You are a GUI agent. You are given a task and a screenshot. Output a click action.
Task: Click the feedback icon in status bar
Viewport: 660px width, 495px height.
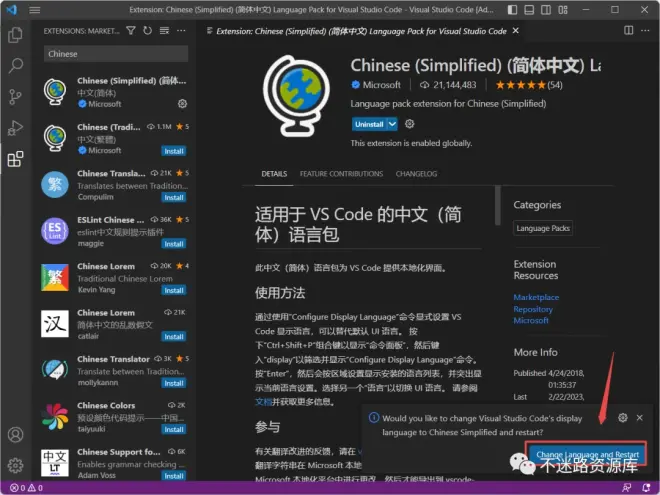pos(626,488)
